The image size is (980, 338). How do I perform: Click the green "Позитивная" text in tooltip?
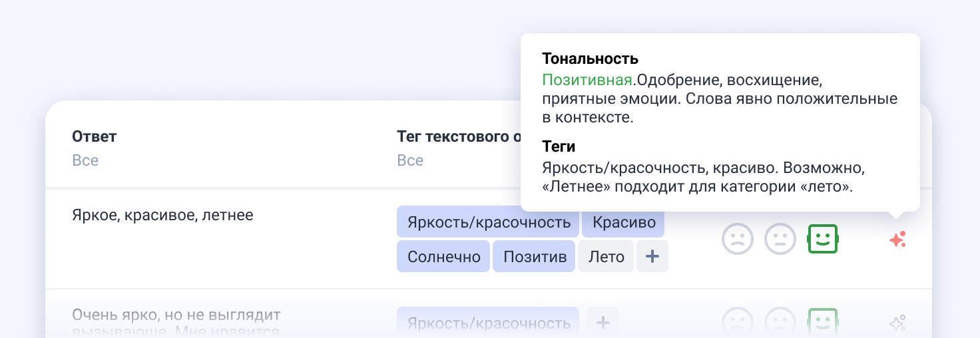(587, 81)
